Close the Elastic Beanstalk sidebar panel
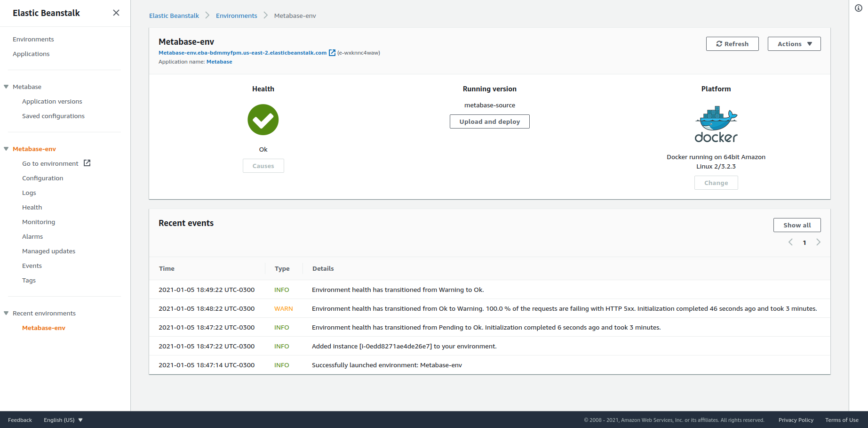 coord(116,13)
